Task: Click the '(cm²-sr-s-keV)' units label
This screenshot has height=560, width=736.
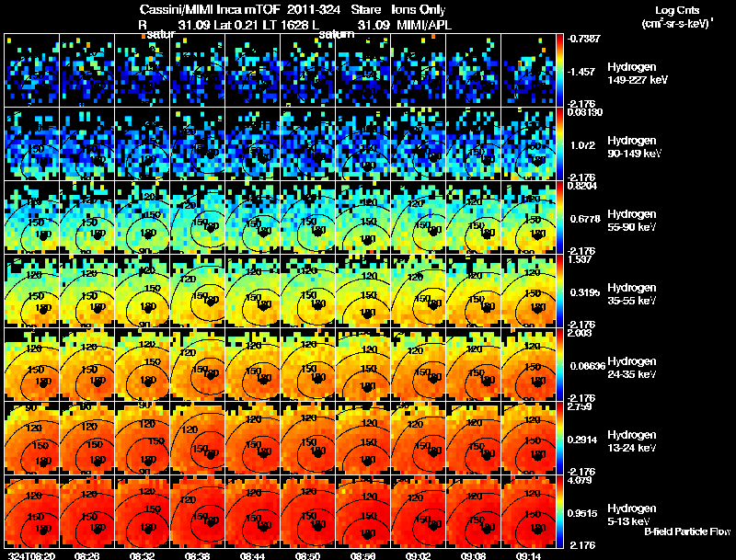Action: coord(677,24)
